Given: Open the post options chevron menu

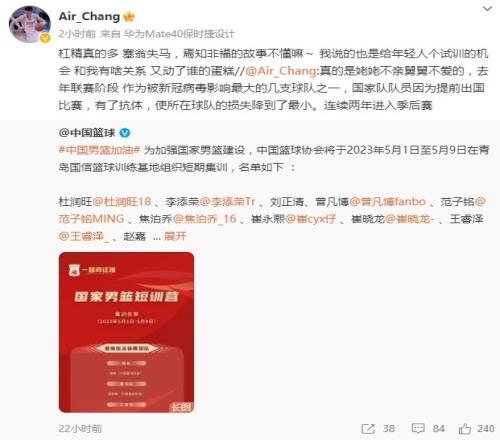Looking at the screenshot, I should pos(487,9).
